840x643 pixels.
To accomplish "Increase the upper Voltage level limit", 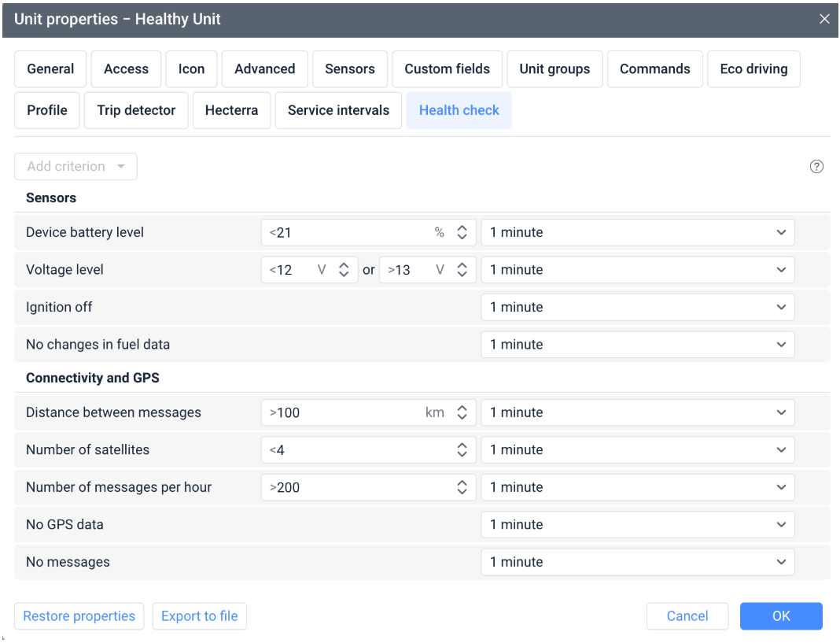I will (462, 265).
